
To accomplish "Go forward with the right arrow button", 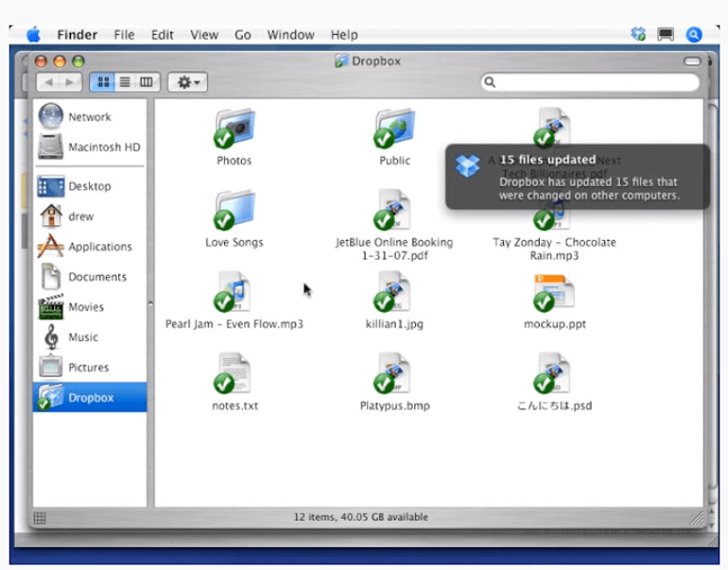I will tap(70, 82).
